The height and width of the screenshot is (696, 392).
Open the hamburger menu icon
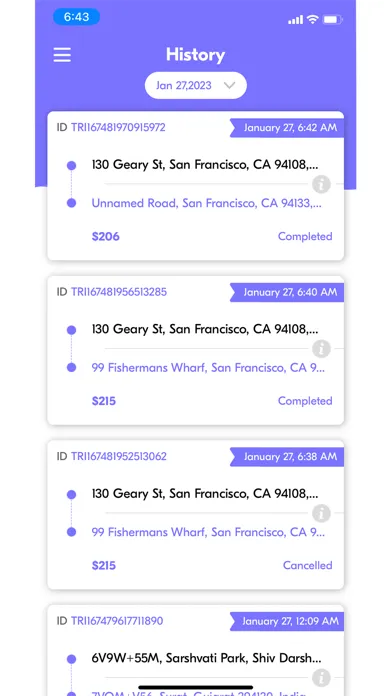(62, 55)
